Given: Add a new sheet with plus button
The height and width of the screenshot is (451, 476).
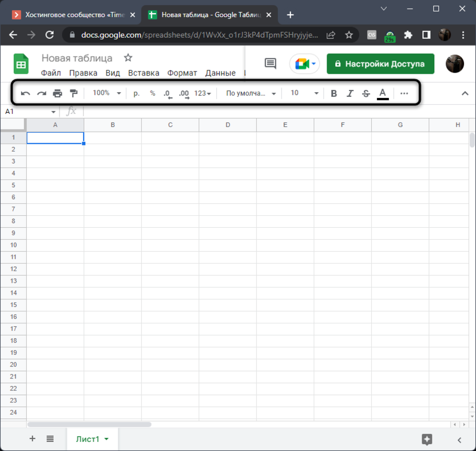Looking at the screenshot, I should [33, 439].
